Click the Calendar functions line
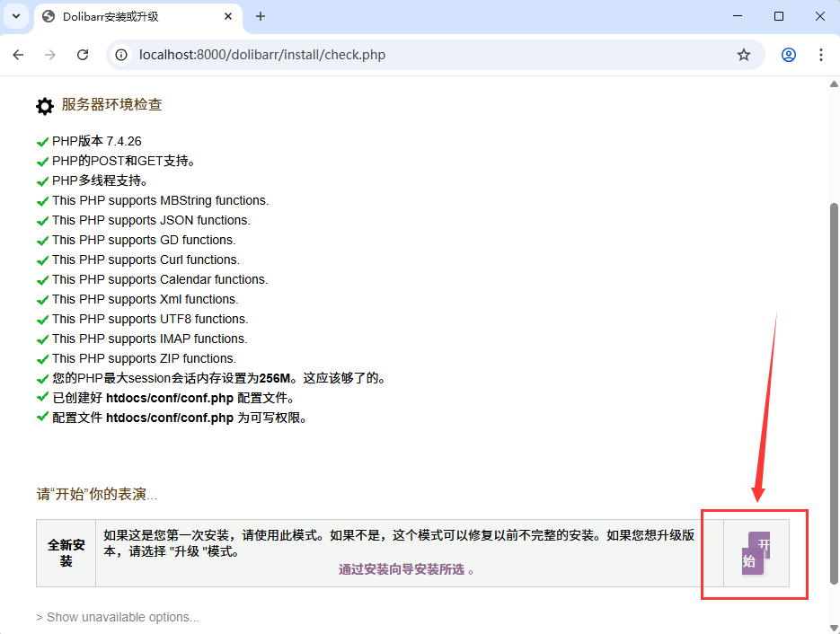This screenshot has width=840, height=634. pyautogui.click(x=160, y=280)
